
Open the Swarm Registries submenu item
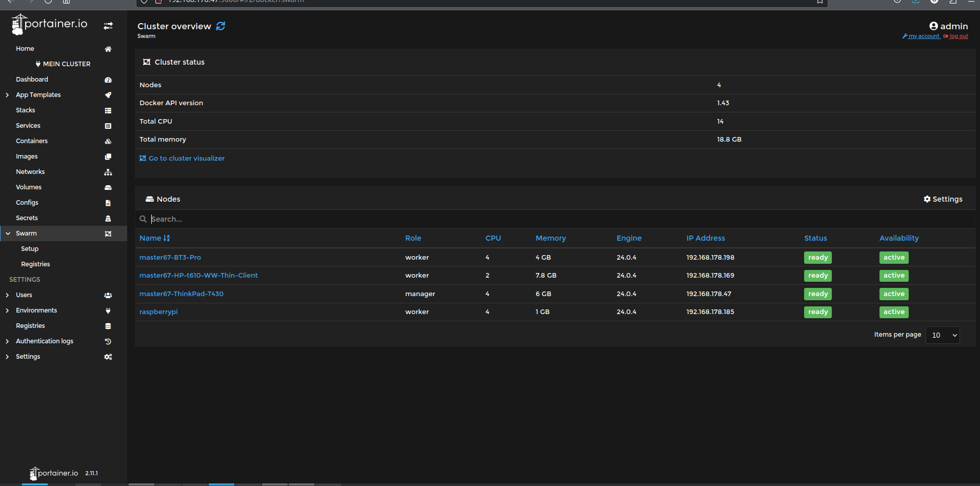(35, 264)
